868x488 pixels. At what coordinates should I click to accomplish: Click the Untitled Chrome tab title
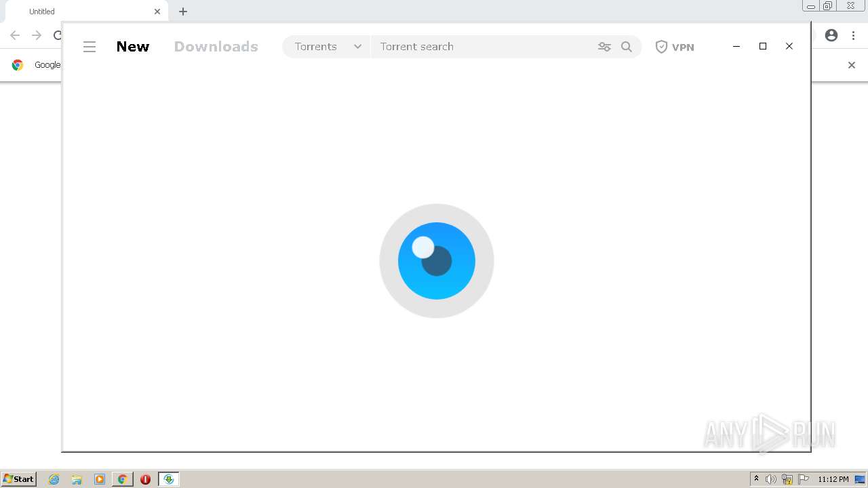tap(42, 12)
